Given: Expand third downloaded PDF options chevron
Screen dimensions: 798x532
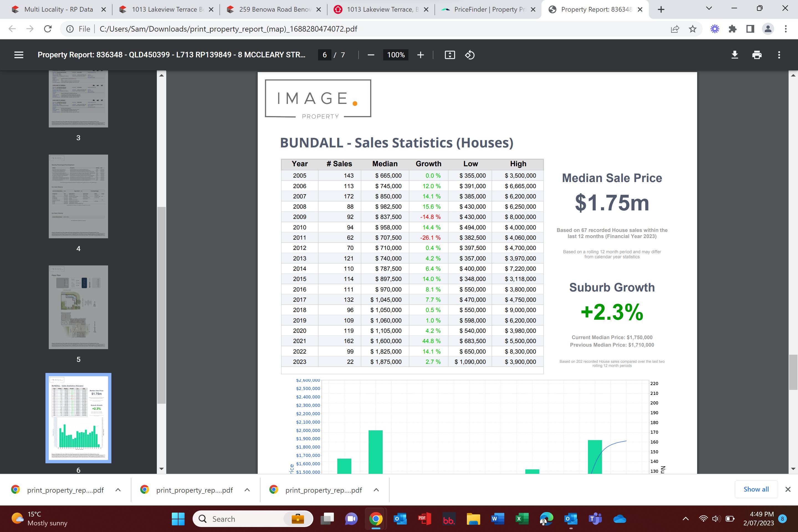Looking at the screenshot, I should coord(376,490).
